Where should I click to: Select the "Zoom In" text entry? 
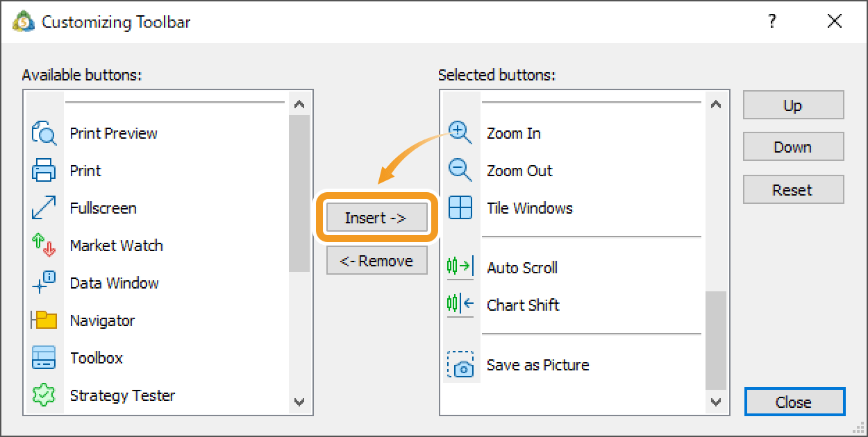[x=514, y=133]
